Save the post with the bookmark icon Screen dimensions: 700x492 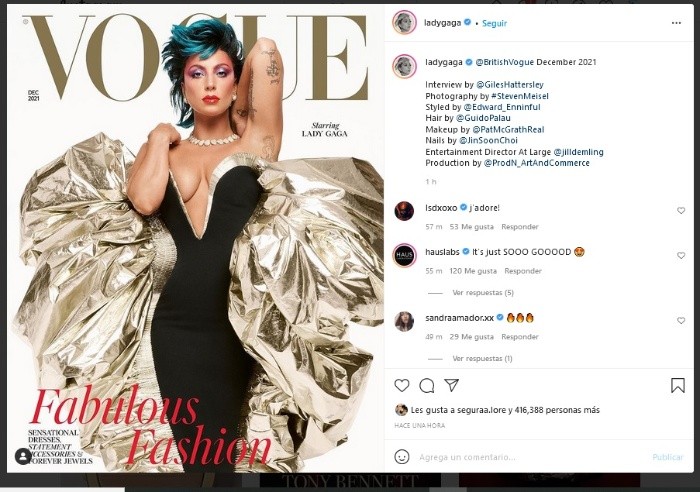pos(678,385)
